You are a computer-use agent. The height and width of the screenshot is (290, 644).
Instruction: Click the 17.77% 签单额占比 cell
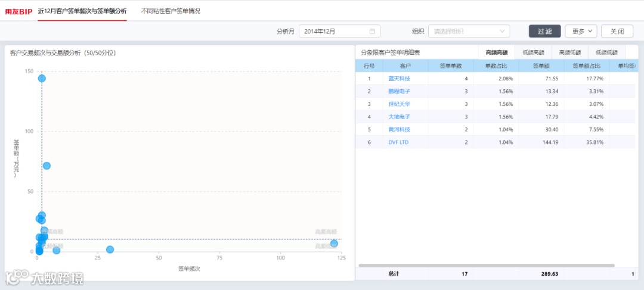(x=586, y=79)
